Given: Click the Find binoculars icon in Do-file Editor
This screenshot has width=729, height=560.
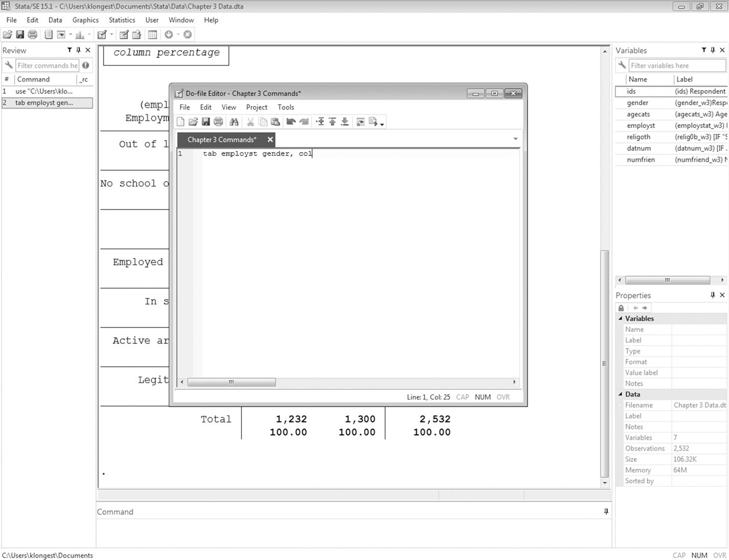Looking at the screenshot, I should tap(234, 122).
